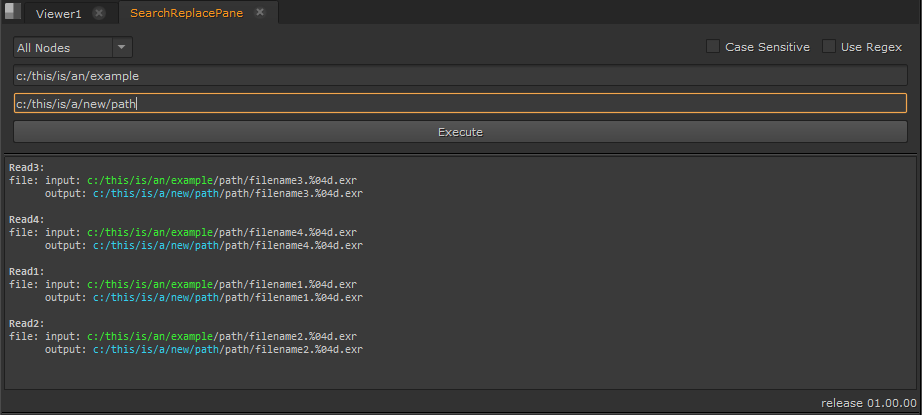922x415 pixels.
Task: Close the Viewer1 tab
Action: [99, 13]
